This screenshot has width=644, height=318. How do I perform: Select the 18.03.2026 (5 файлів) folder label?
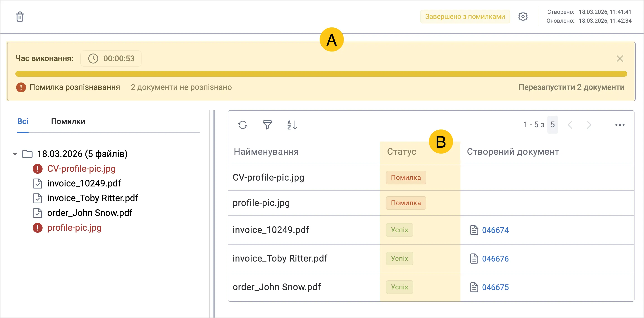point(82,154)
